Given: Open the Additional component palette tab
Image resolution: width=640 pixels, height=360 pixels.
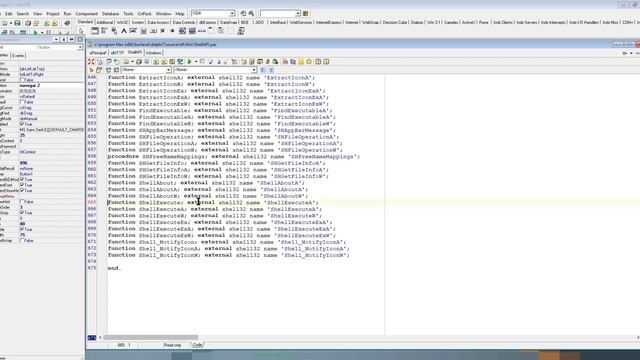Looking at the screenshot, I should (x=104, y=22).
